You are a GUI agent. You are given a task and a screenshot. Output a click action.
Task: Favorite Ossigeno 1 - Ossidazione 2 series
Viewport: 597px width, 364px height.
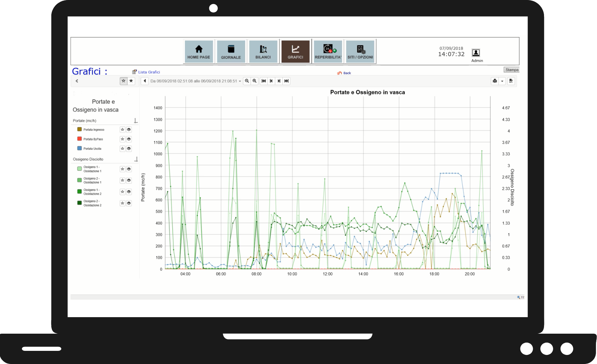tap(123, 191)
